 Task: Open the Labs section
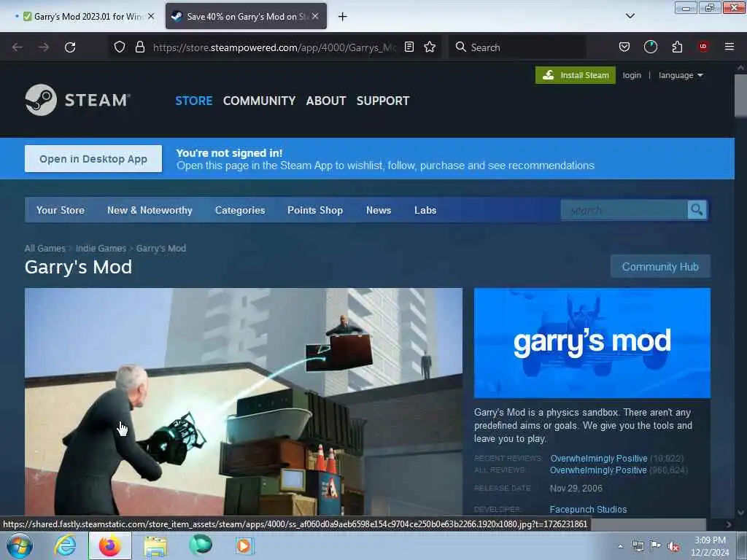pyautogui.click(x=425, y=210)
